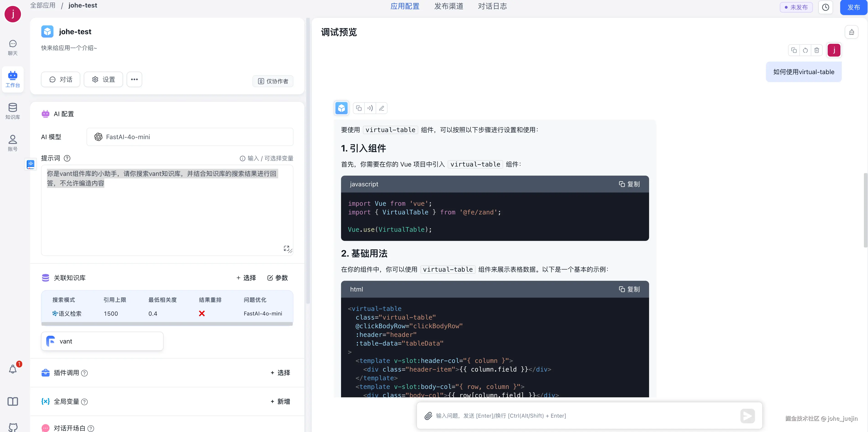Click the version history clock icon
This screenshot has width=868, height=432.
(825, 8)
